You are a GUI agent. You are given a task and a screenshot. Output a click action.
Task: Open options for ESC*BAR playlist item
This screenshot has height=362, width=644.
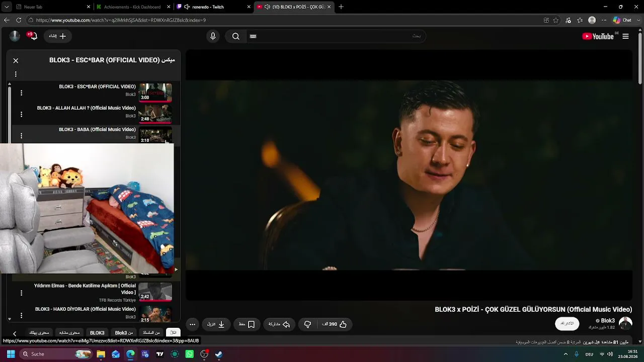[21, 93]
